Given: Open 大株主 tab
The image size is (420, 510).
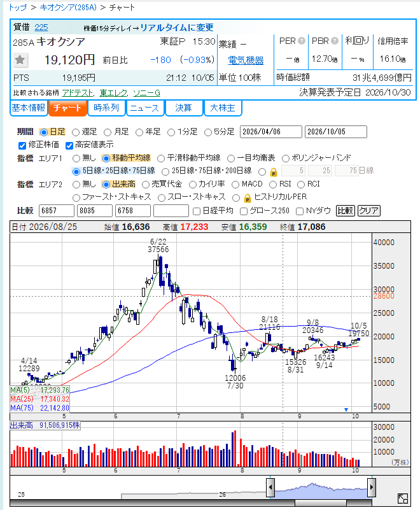Looking at the screenshot, I should (223, 108).
